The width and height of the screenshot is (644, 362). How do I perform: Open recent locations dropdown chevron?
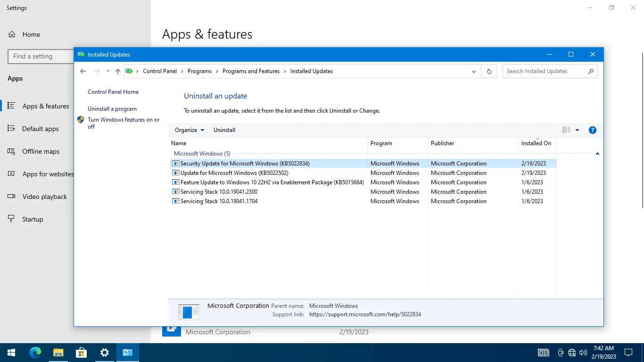pyautogui.click(x=108, y=71)
